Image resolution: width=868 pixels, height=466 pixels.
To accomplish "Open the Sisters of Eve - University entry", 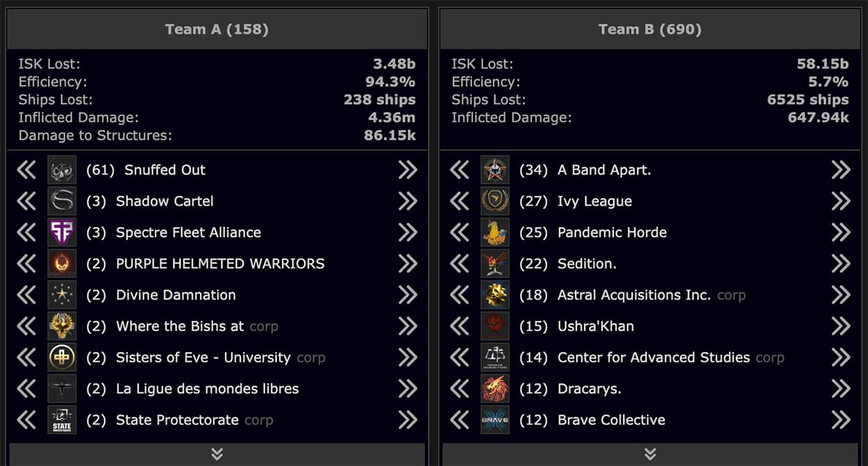I will point(203,358).
